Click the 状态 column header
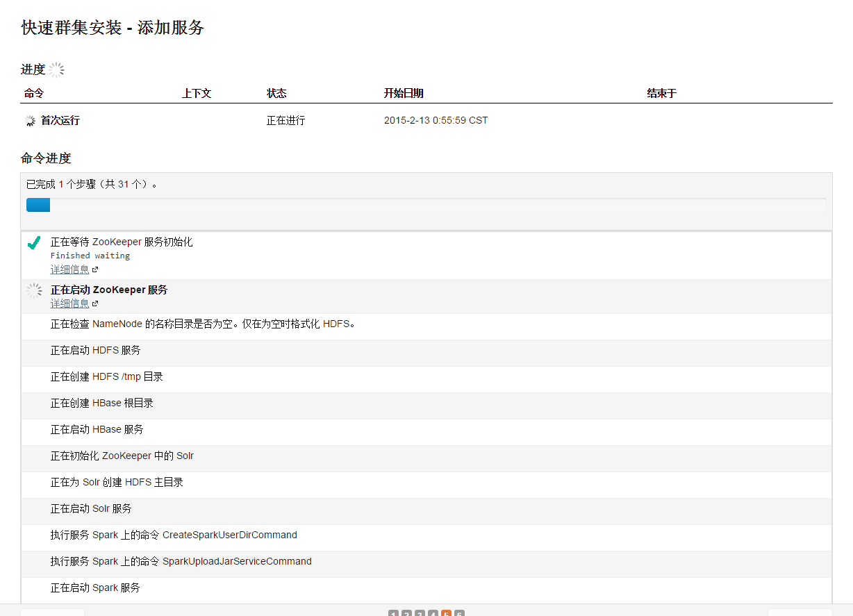This screenshot has height=616, width=853. pyautogui.click(x=276, y=93)
